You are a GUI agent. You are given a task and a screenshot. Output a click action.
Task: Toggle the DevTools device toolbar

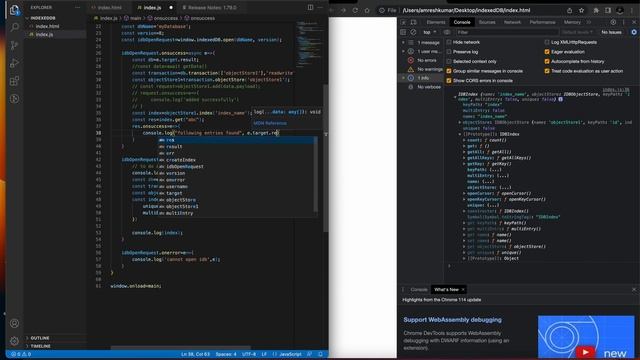click(413, 22)
